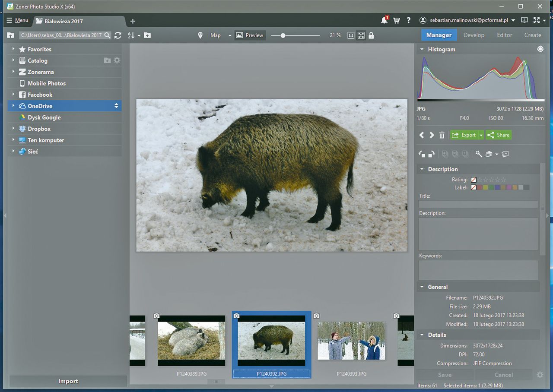Viewport: 553px width, 392px height.
Task: Add a new tab with plus
Action: click(133, 21)
